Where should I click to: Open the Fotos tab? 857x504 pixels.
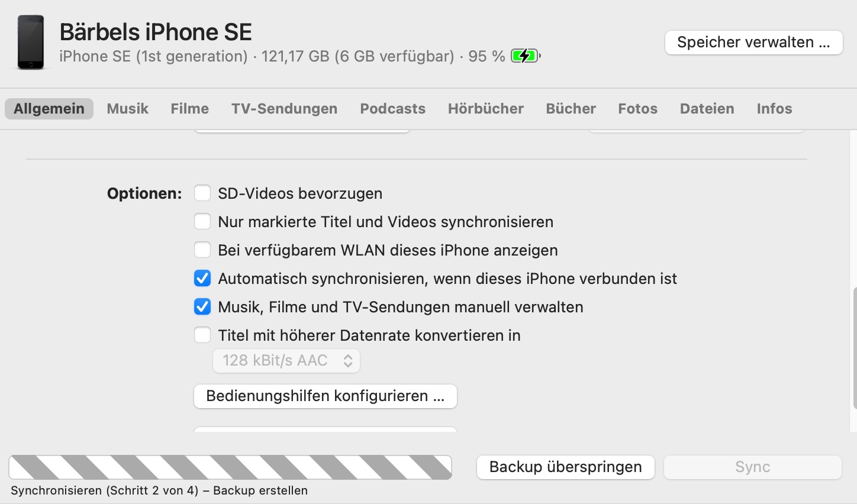point(637,109)
